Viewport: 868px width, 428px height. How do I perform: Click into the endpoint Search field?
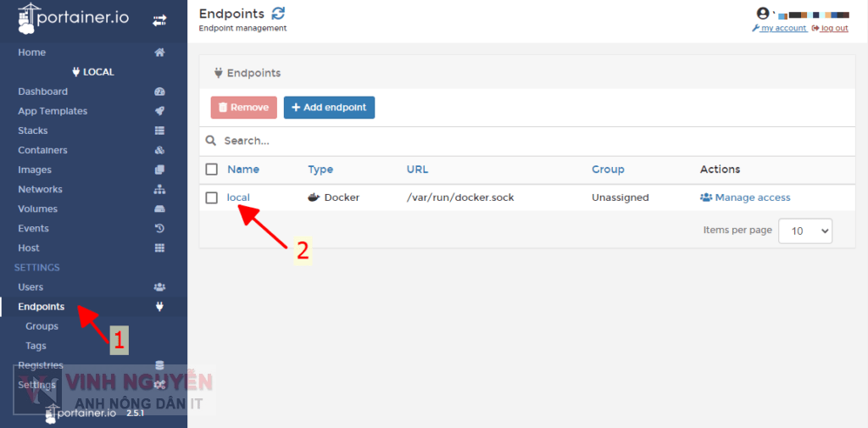coord(509,141)
